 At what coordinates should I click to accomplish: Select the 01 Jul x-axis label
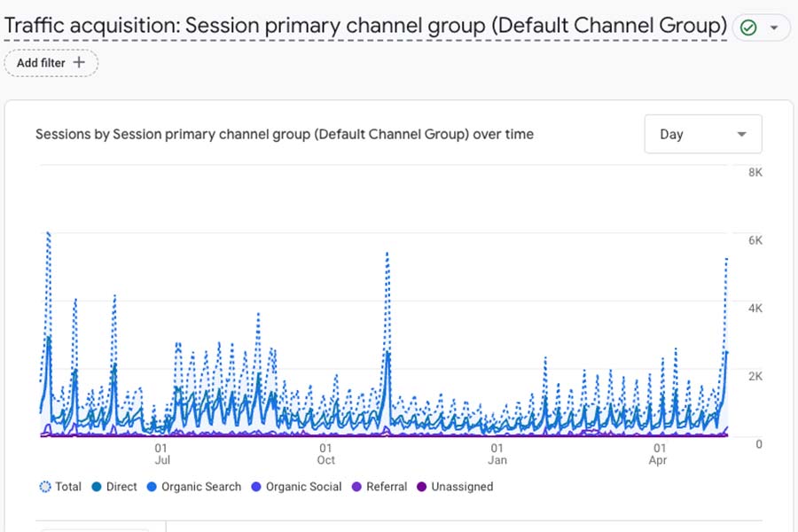tap(162, 454)
